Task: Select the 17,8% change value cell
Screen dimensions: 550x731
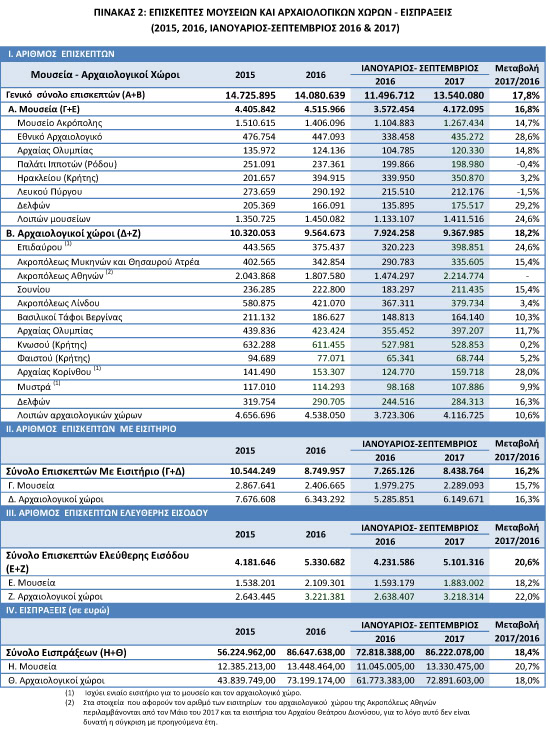Action: 527,95
